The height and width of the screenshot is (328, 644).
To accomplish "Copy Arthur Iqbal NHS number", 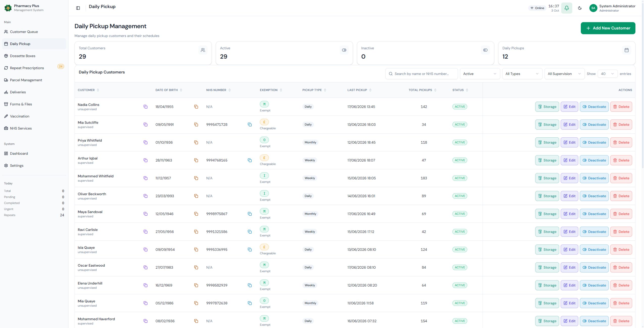I will 250,160.
